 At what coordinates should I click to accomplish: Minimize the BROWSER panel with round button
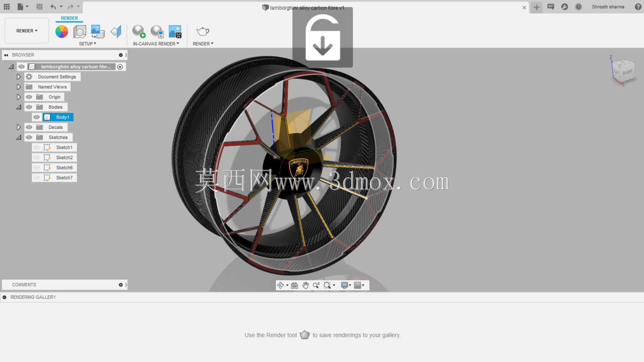[x=121, y=55]
